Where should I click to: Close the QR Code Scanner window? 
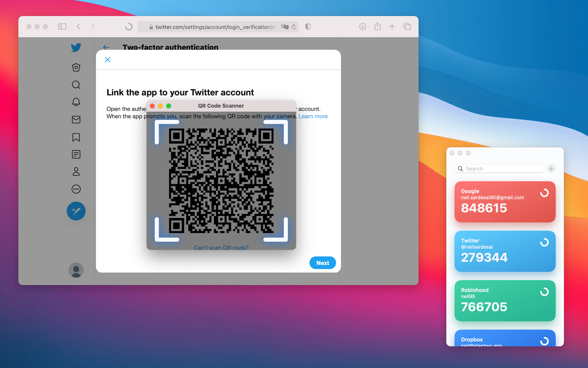coord(152,106)
